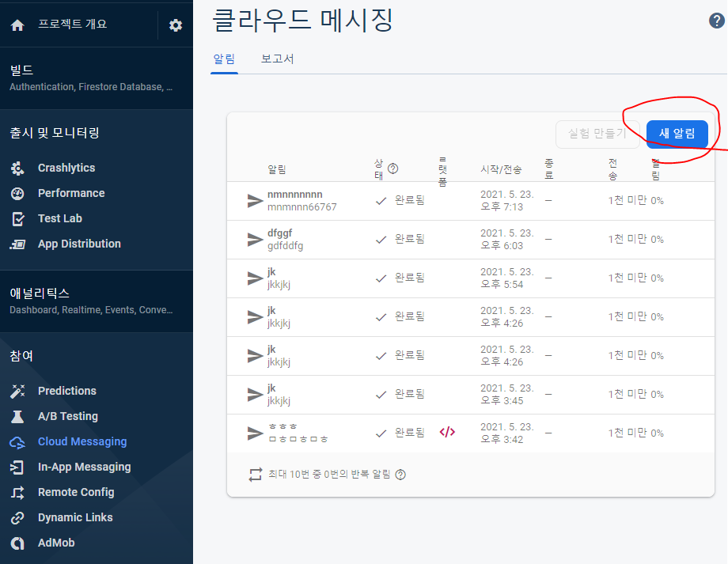
Task: Click the Crashlytics icon in sidebar
Action: coord(17,168)
